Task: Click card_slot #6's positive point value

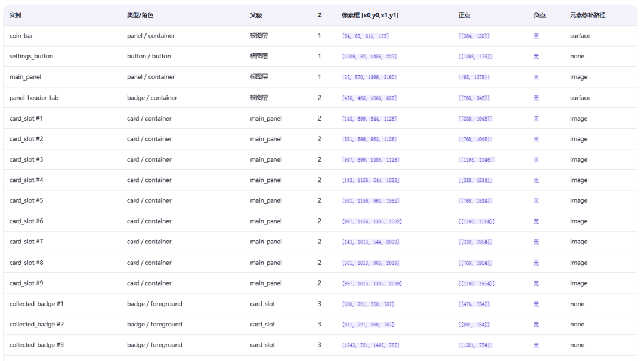Action: pyautogui.click(x=477, y=221)
